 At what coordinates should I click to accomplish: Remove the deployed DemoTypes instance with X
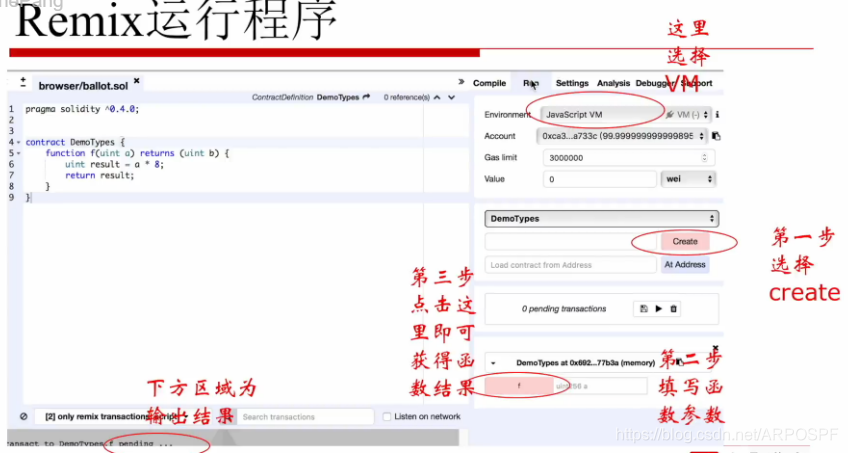(715, 348)
